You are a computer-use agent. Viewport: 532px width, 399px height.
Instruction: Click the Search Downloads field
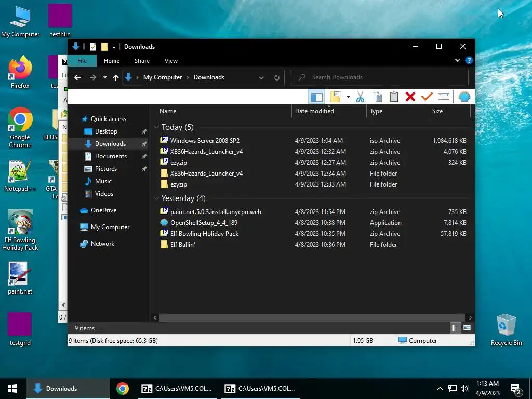point(380,77)
